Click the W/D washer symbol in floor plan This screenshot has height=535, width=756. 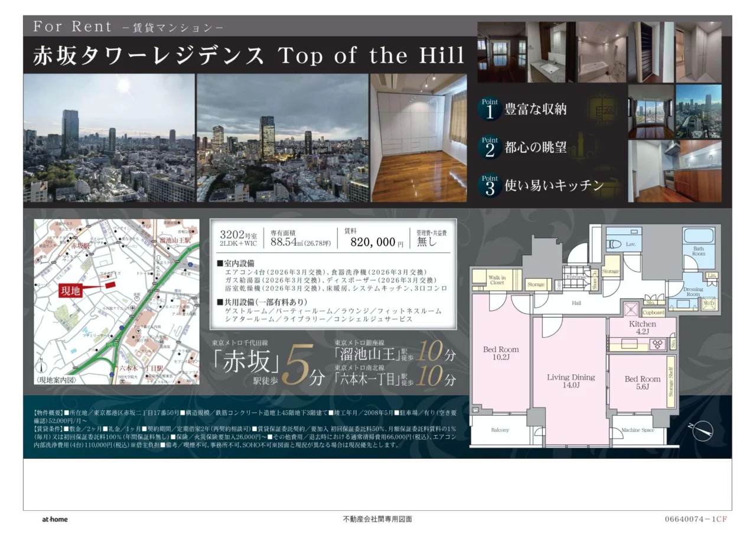coord(708,304)
